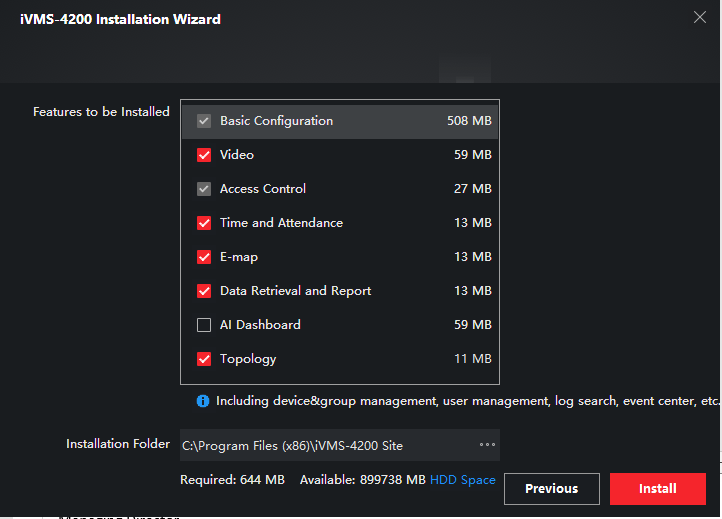The height and width of the screenshot is (519, 722).
Task: Toggle the Time and Attendance checkbox
Action: click(204, 223)
